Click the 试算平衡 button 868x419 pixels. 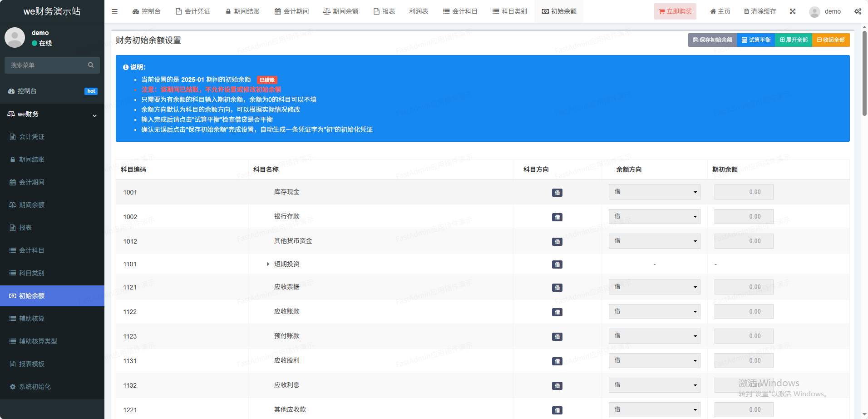click(756, 40)
